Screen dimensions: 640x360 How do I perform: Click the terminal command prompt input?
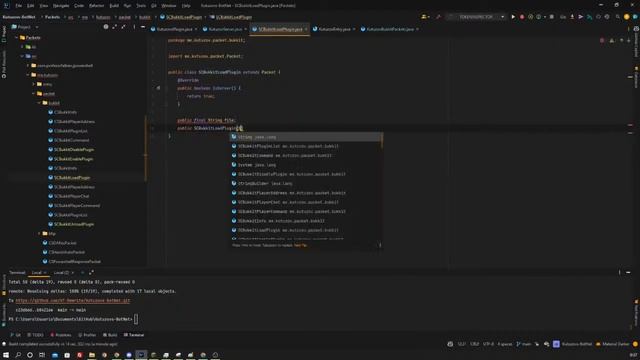136,319
